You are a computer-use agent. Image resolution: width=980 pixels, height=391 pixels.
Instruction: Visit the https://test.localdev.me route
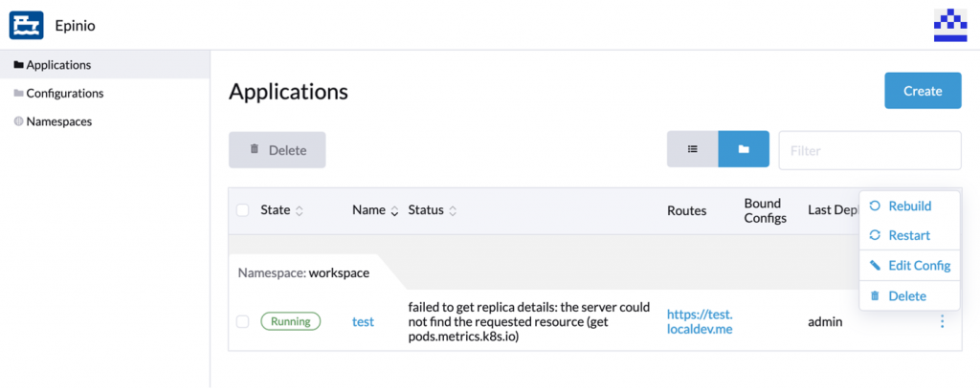[x=699, y=321]
